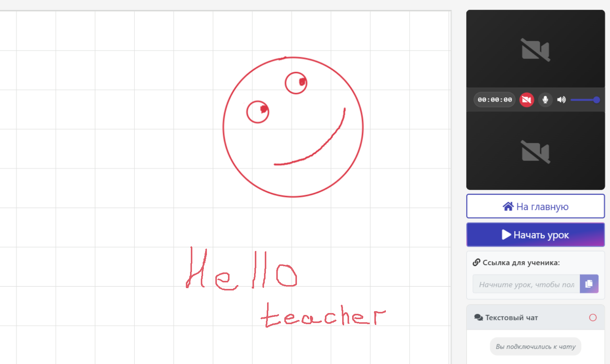The image size is (610, 364).
Task: Click the play triangle on Начать урок
Action: [506, 234]
